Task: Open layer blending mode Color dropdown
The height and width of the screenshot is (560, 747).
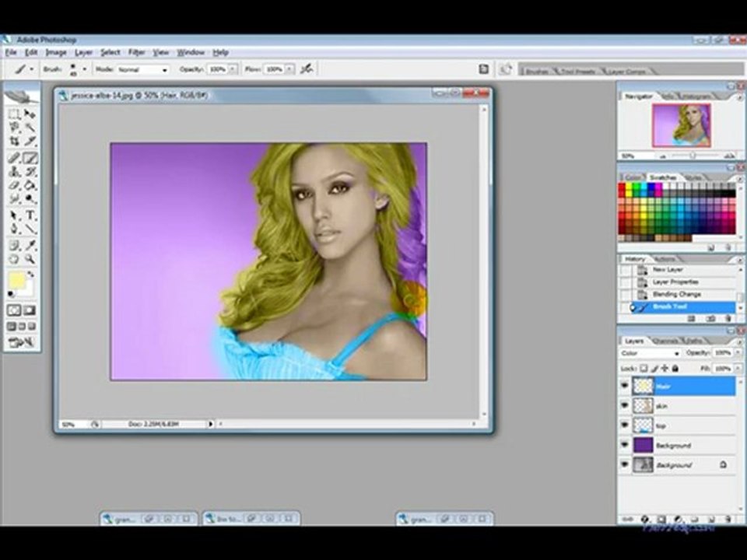Action: [651, 353]
